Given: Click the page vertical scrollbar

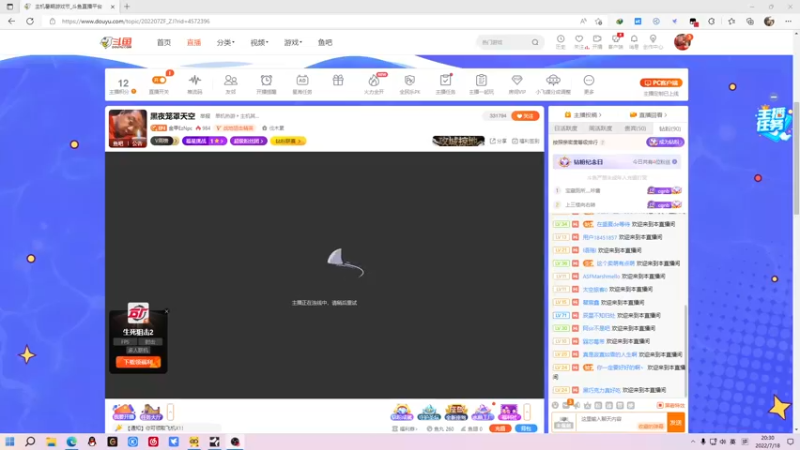Looking at the screenshot, I should click(796, 158).
